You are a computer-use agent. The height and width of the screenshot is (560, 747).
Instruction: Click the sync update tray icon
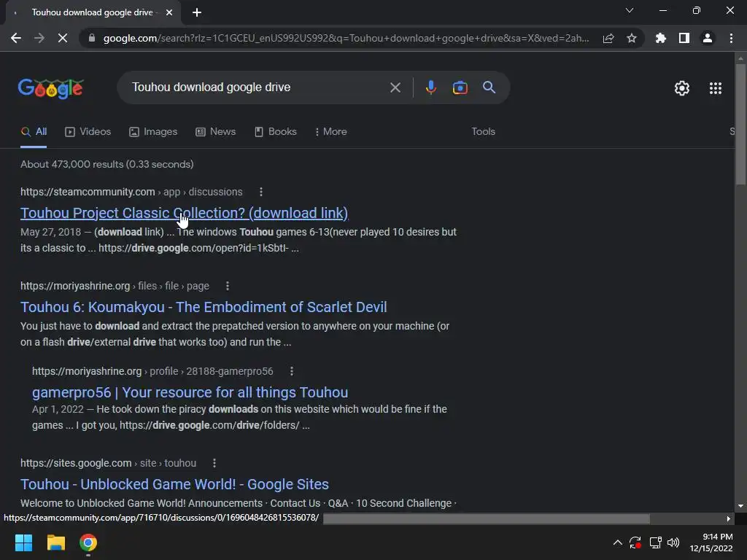635,542
